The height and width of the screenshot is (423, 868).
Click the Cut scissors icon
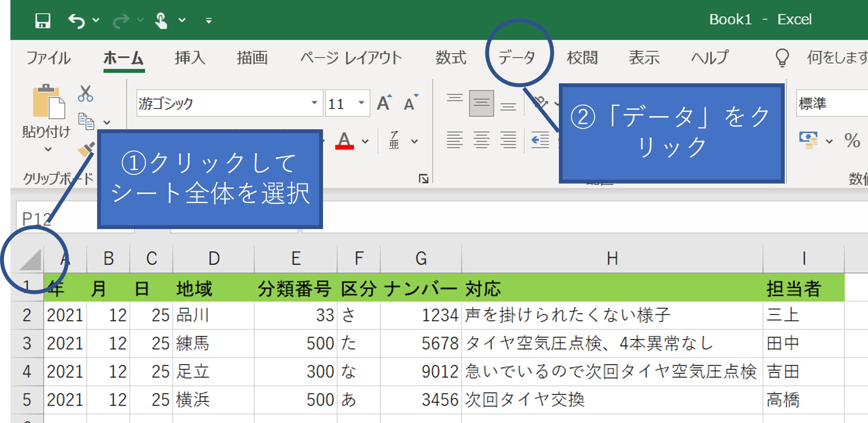click(85, 93)
